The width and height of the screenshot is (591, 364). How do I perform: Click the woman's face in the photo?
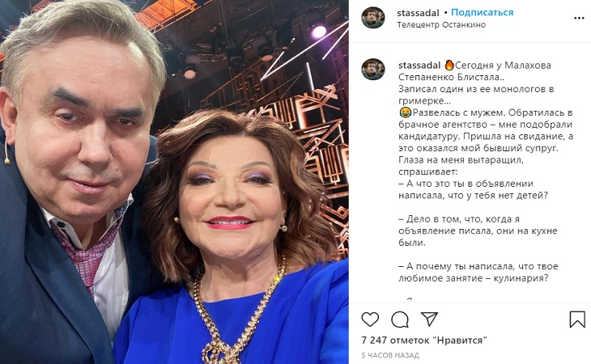tap(231, 199)
